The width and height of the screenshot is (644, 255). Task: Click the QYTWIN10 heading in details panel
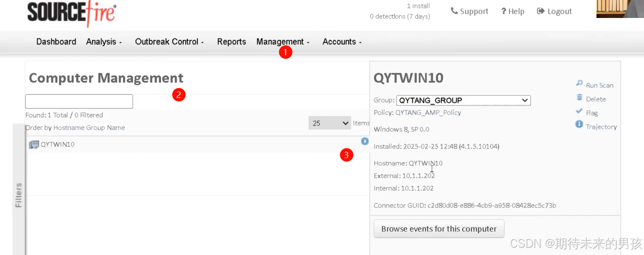tap(409, 78)
